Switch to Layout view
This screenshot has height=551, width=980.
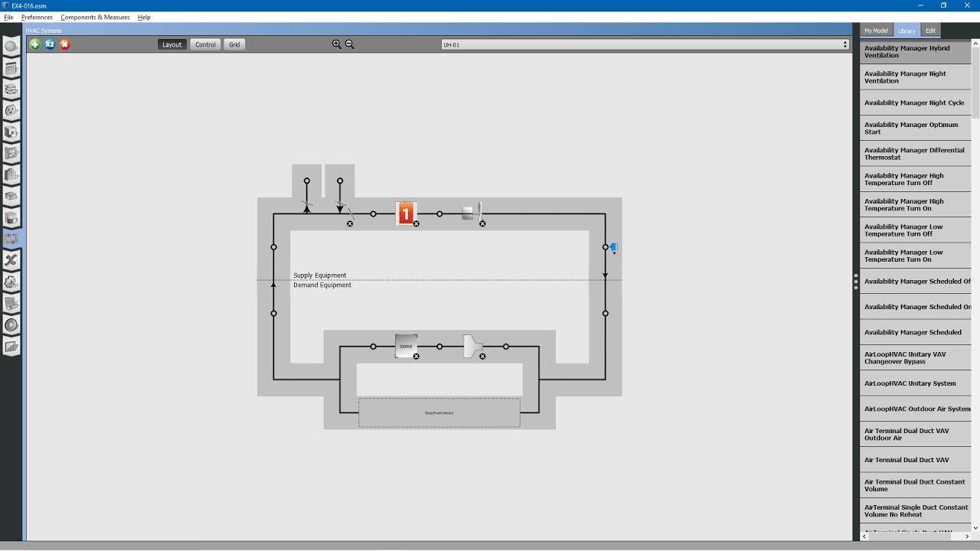[x=172, y=44]
